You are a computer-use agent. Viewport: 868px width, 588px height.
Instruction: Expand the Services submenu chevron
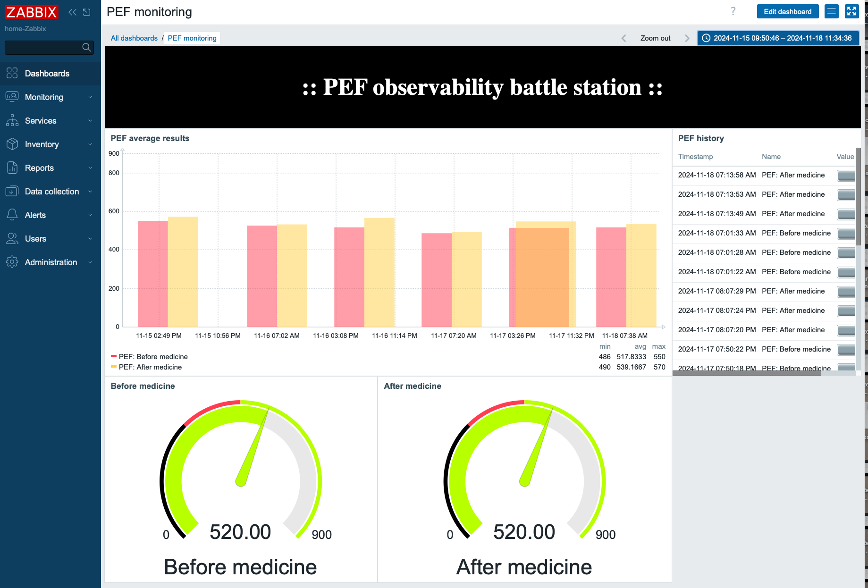point(90,121)
